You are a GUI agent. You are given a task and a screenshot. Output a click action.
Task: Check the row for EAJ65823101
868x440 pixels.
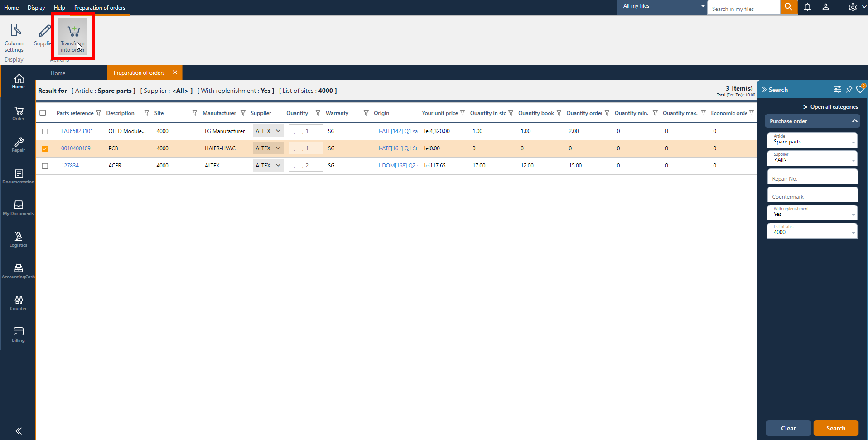coord(45,131)
